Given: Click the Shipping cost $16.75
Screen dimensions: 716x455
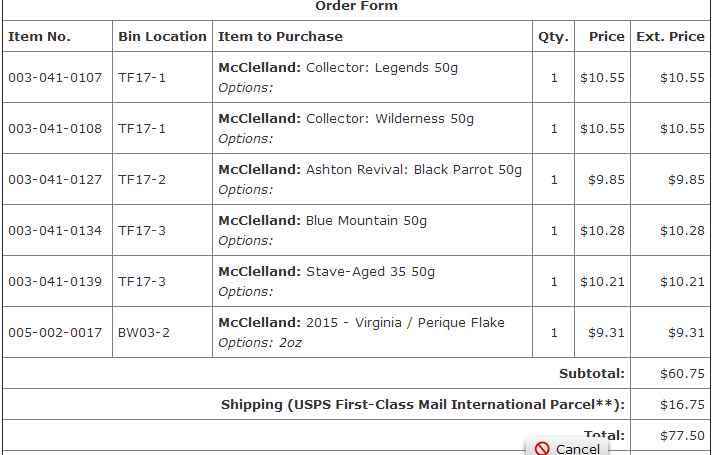Looking at the screenshot, I should tap(682, 405).
